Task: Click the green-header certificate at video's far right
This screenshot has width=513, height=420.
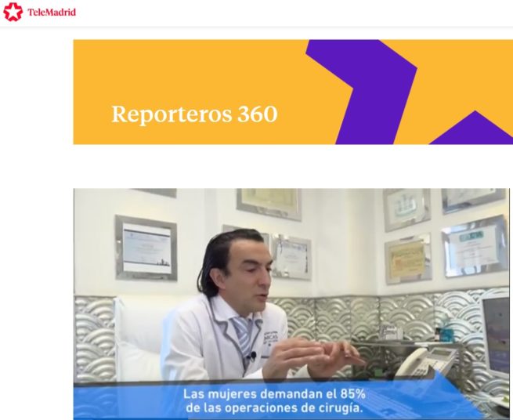Action: (x=475, y=247)
